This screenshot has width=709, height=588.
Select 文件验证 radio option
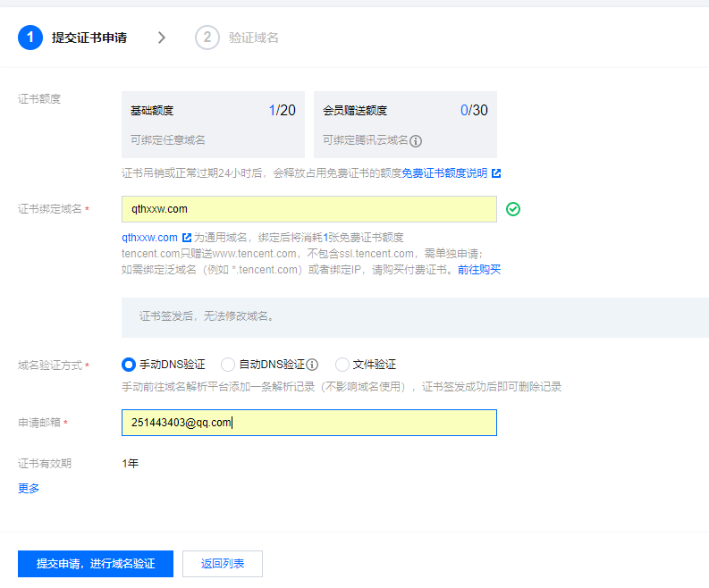coord(342,365)
